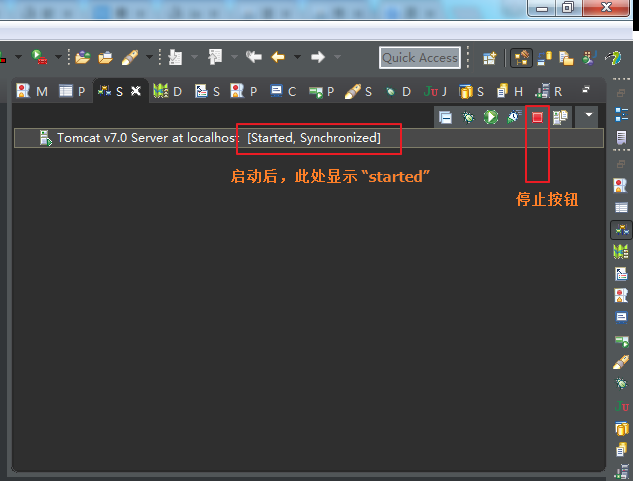The image size is (639, 481).
Task: Switch to the Markers tab labeled M
Action: pos(32,91)
